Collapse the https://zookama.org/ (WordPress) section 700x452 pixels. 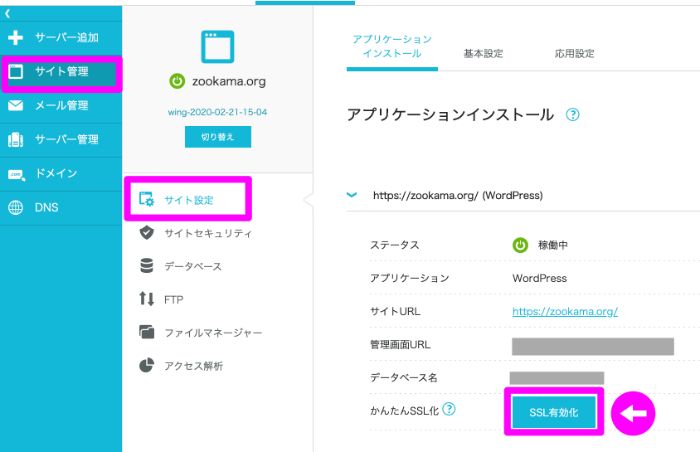[352, 195]
